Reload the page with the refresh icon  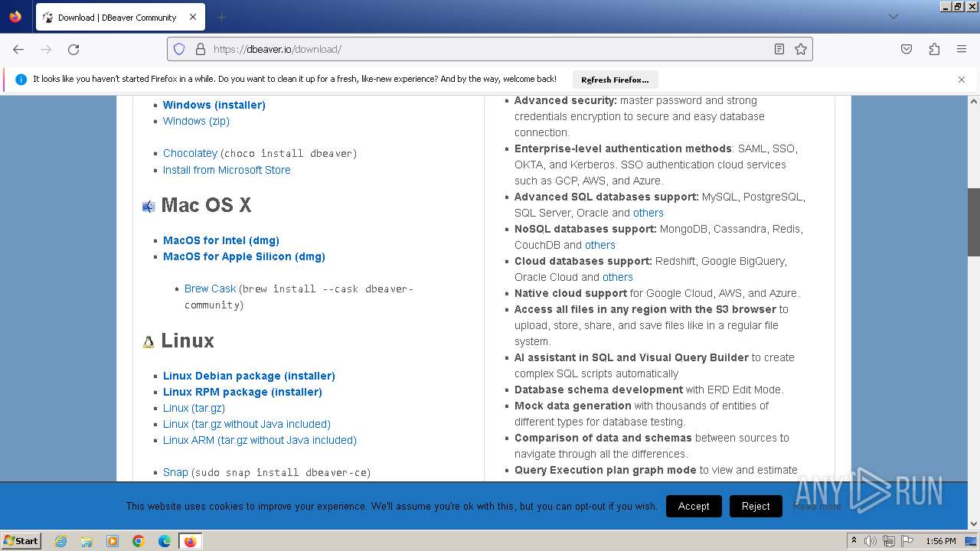click(73, 49)
